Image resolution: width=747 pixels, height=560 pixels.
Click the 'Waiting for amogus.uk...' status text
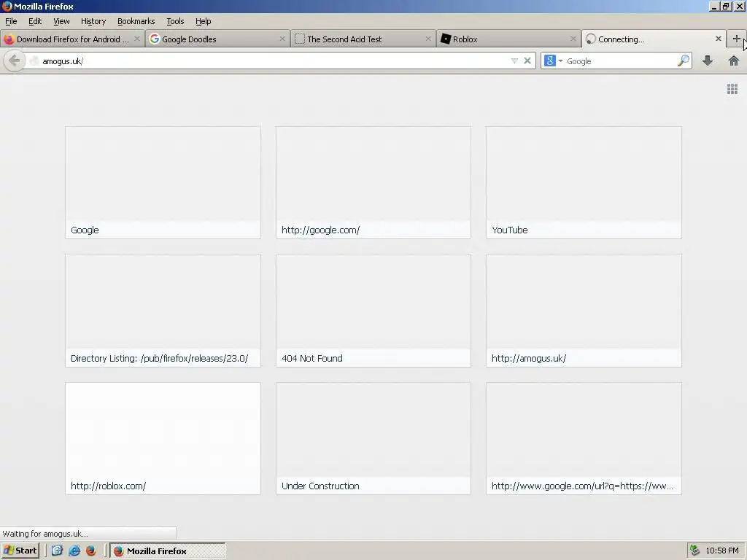[45, 534]
